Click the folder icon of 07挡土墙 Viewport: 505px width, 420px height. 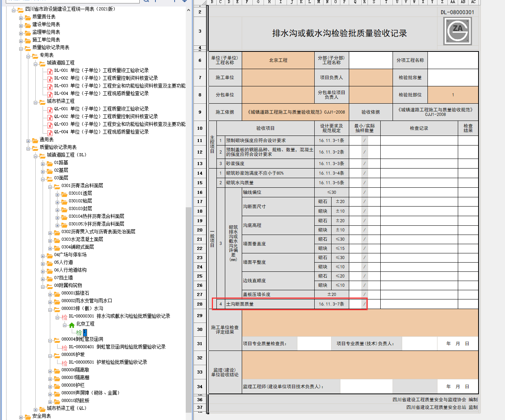point(50,278)
